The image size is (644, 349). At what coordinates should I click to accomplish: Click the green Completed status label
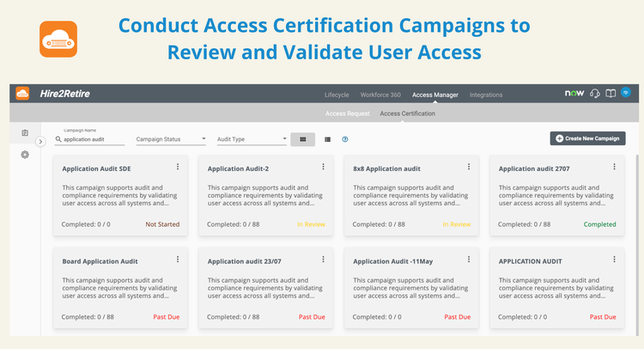click(599, 224)
